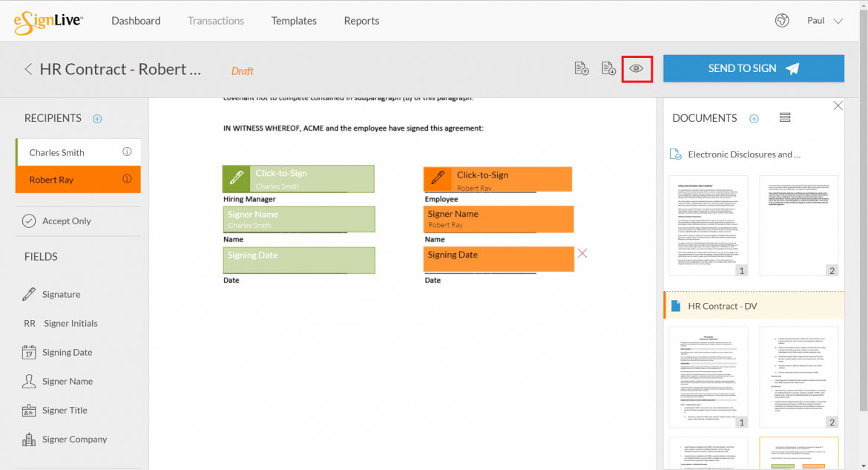View Charles Smith's recipient info
868x470 pixels.
[x=125, y=151]
